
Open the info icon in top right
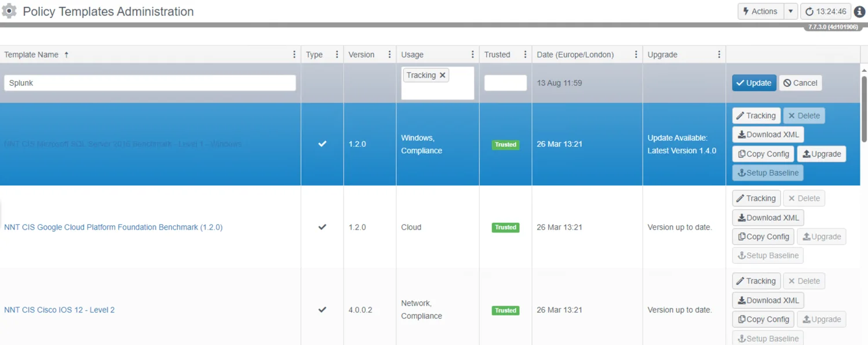point(859,12)
